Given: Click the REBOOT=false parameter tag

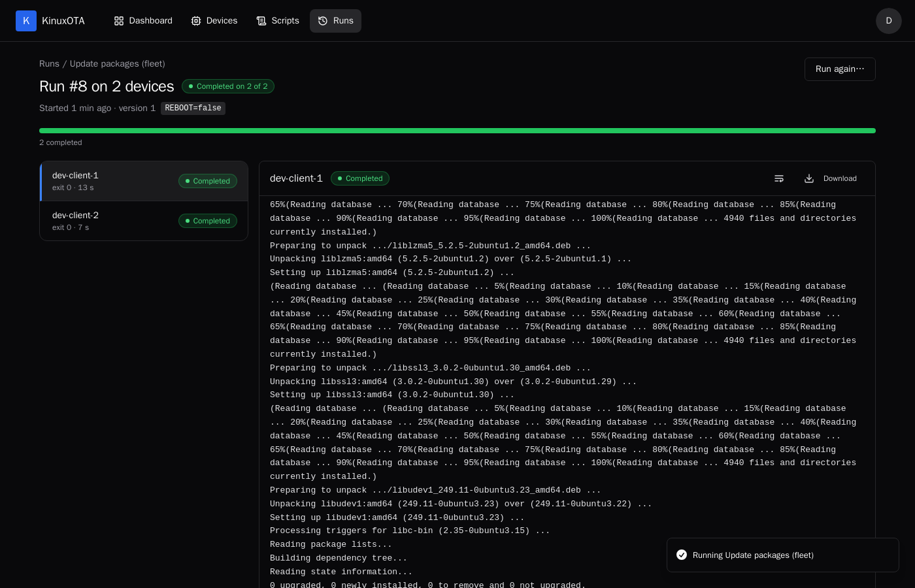Looking at the screenshot, I should point(193,108).
